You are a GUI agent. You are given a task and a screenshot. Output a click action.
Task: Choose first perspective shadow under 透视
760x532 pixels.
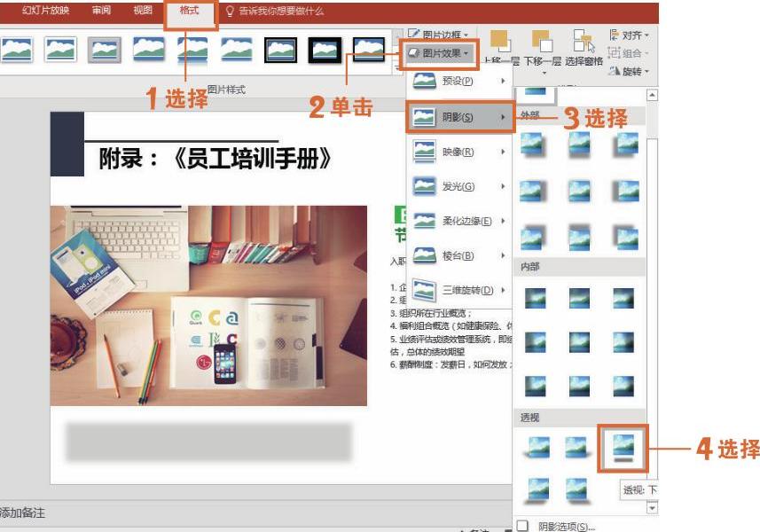point(537,448)
